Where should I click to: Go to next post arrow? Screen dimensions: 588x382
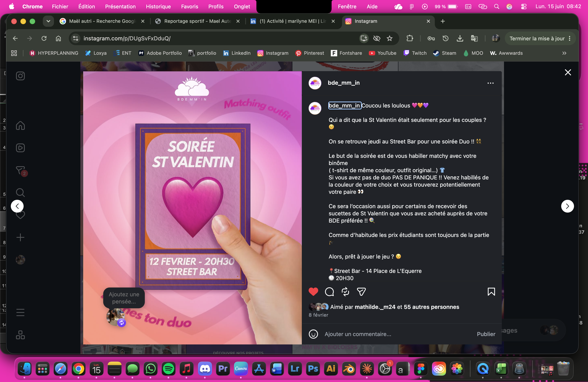(567, 206)
